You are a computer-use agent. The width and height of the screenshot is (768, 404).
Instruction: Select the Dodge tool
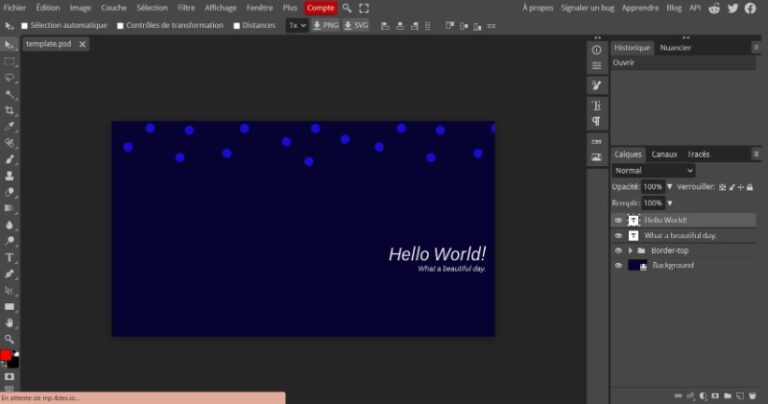point(9,241)
